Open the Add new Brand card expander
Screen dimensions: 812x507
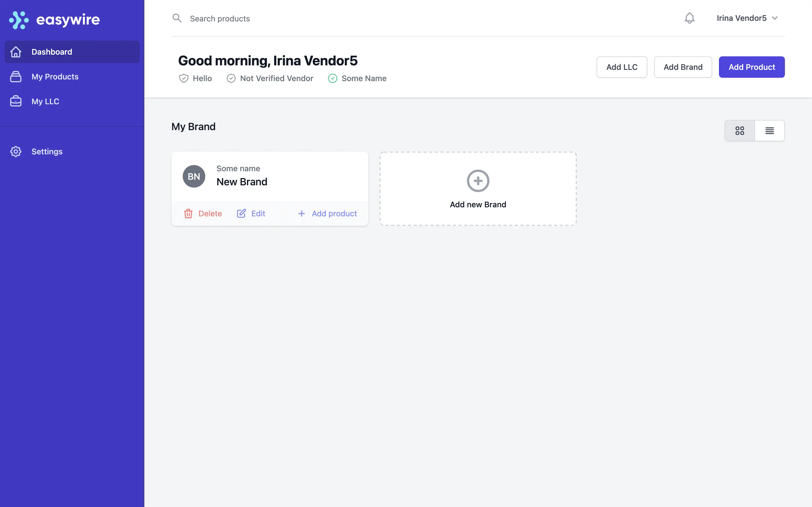tap(478, 188)
